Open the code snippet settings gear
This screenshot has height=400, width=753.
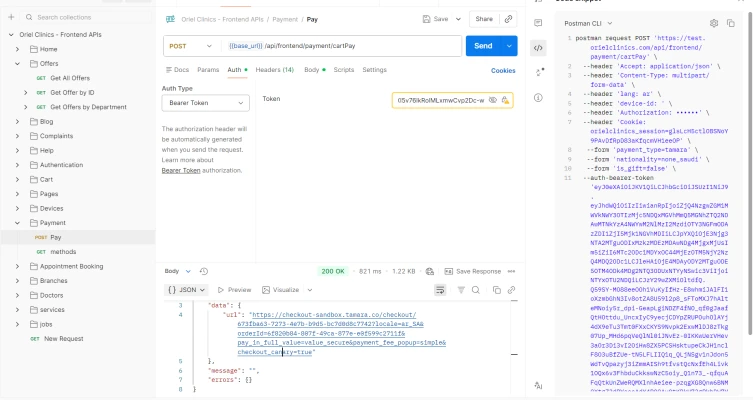point(714,23)
